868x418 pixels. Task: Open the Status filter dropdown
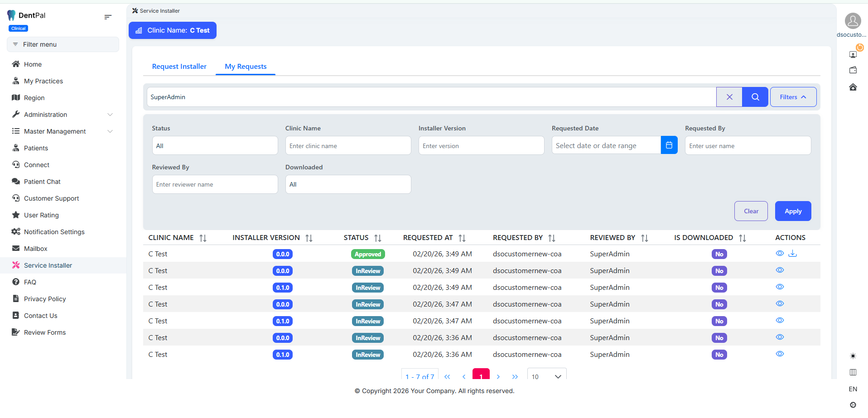[x=215, y=146]
